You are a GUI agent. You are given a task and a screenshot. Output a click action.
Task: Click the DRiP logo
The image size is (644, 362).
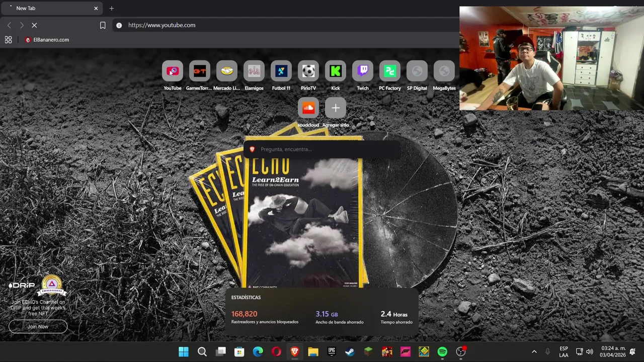(22, 285)
